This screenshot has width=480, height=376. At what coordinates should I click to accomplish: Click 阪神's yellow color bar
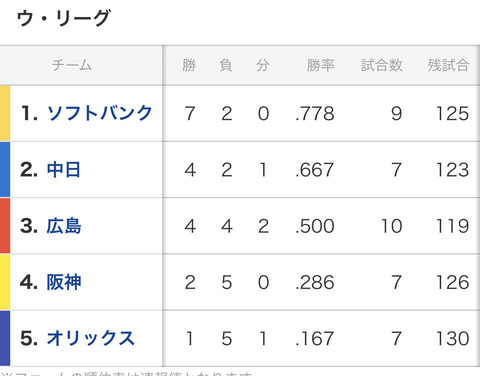5,282
